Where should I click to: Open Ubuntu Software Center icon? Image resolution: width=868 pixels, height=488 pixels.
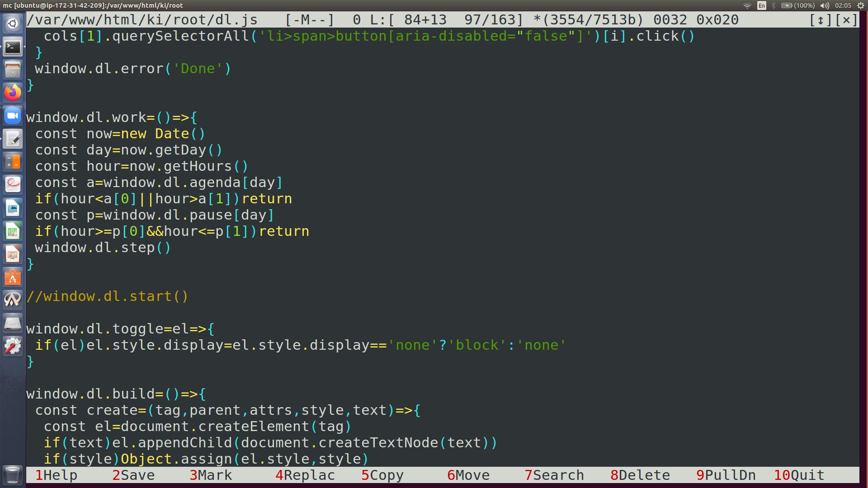tap(13, 277)
